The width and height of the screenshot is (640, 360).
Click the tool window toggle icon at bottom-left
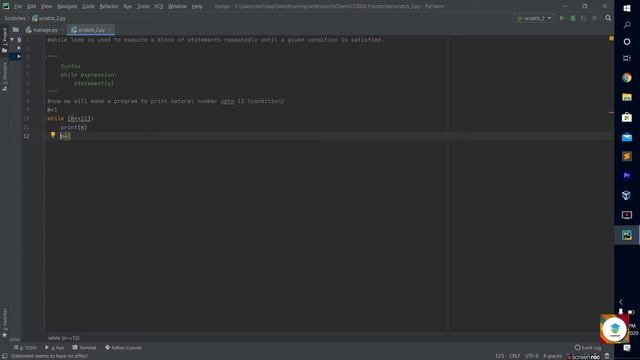pos(4,356)
